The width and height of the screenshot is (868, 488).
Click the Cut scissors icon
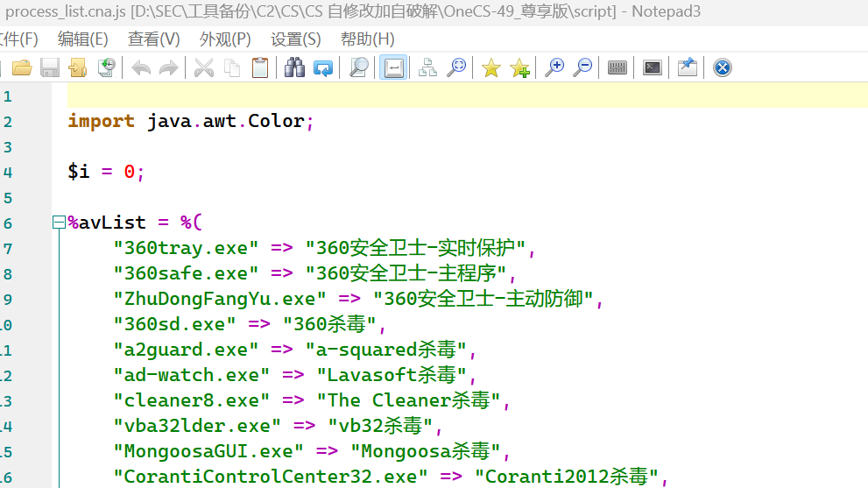coord(204,67)
